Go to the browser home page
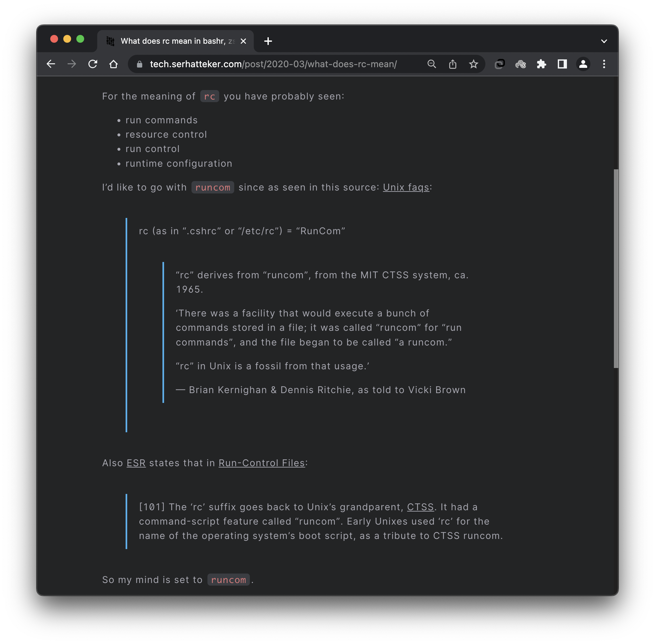 point(114,64)
